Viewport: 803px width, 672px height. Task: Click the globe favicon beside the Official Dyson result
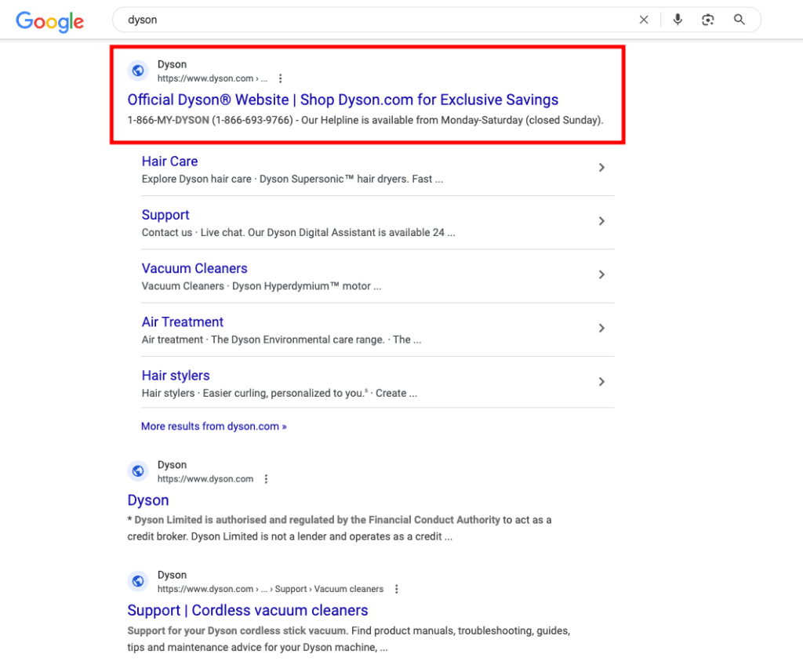138,70
